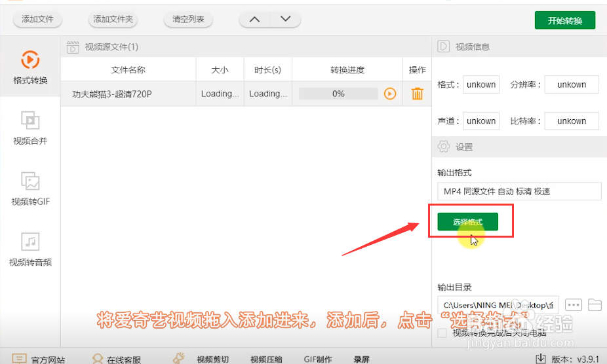The height and width of the screenshot is (364, 607).
Task: Move file up with the up arrow
Action: (254, 20)
